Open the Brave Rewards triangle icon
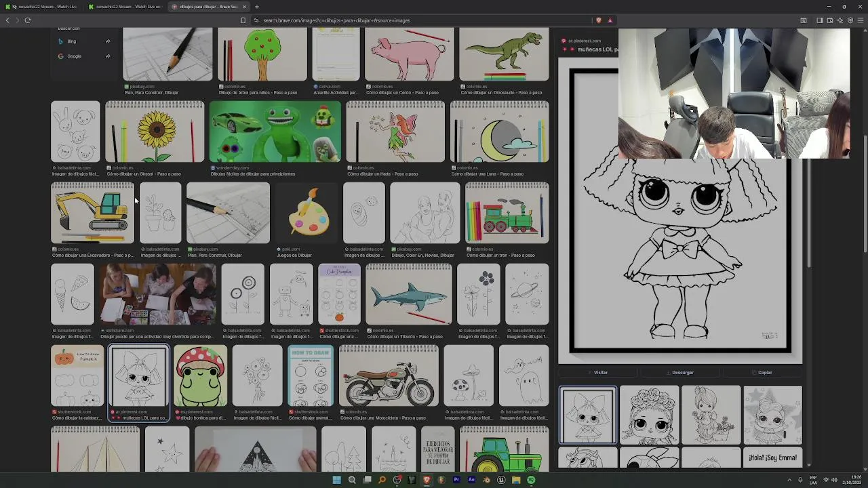Image resolution: width=868 pixels, height=488 pixels. [x=610, y=20]
